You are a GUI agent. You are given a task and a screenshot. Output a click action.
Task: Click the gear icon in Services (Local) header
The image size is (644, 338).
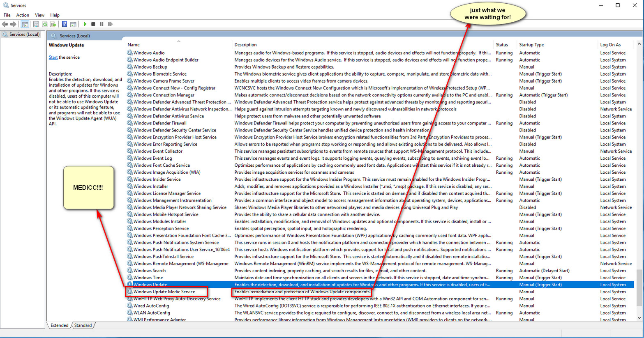tap(53, 36)
